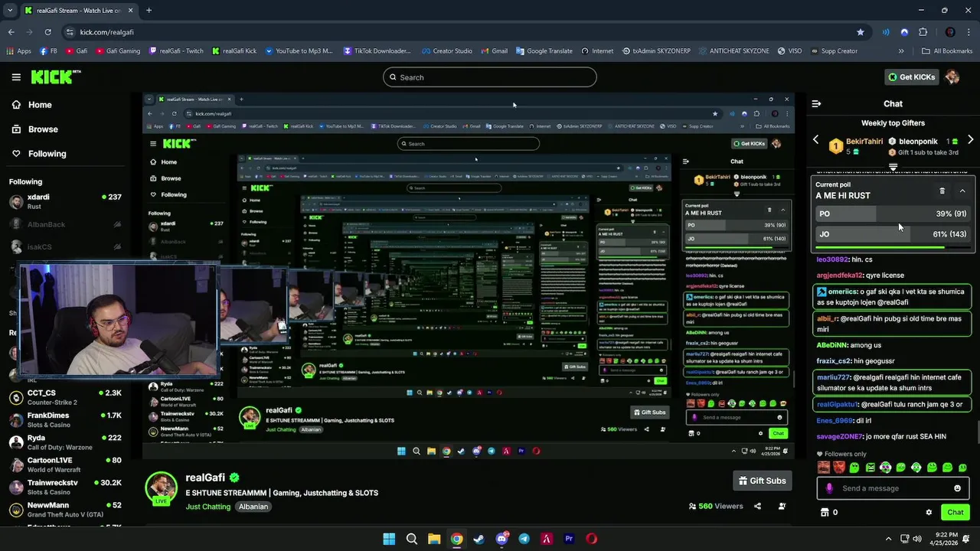The height and width of the screenshot is (551, 980).
Task: Click the Browse icon in the Kick sidebar
Action: pos(16,129)
